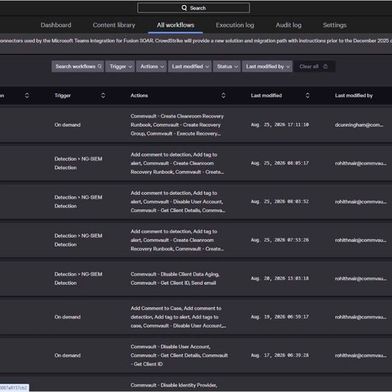Click actions containing Commvault - Disable User Account, Get Client Details
Screen dimensions: 392x392
(x=178, y=202)
